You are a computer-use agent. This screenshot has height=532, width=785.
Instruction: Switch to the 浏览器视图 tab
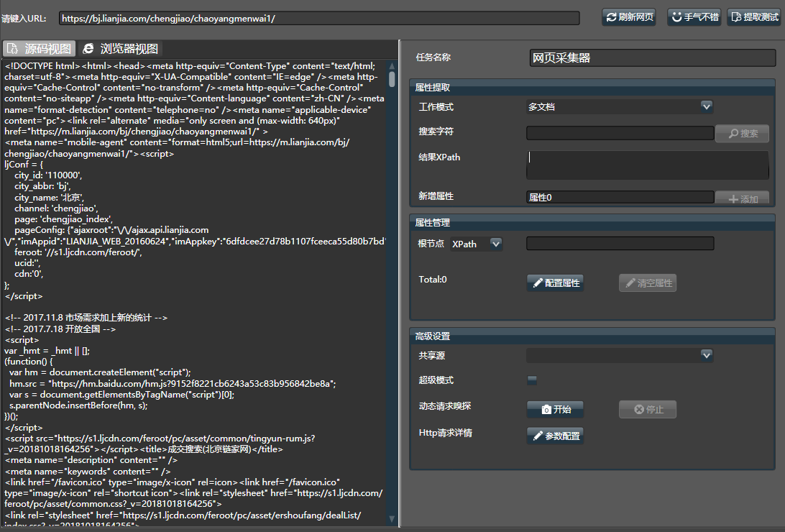click(121, 49)
